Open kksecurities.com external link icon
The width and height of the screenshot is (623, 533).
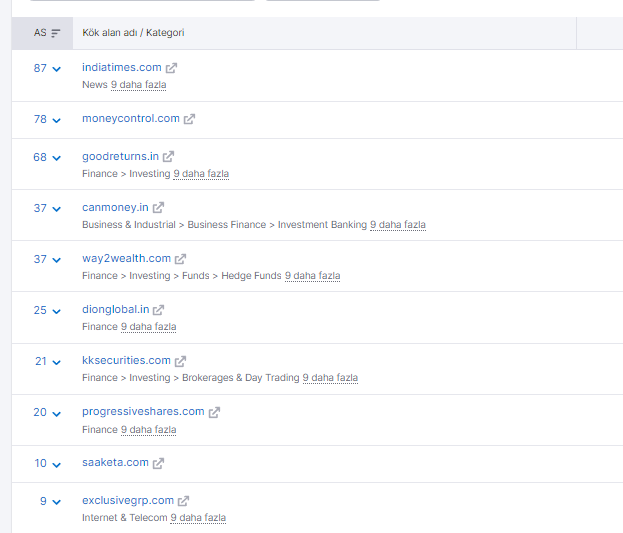180,361
